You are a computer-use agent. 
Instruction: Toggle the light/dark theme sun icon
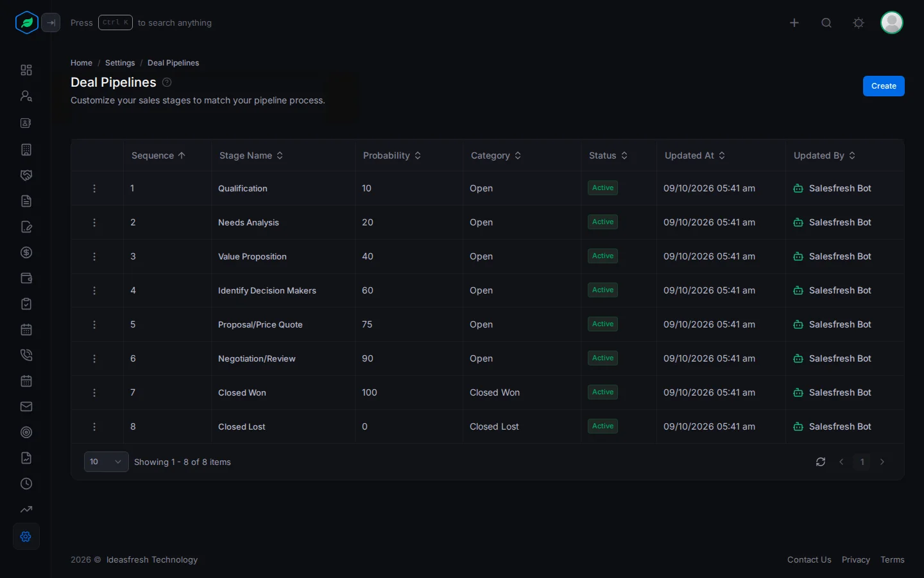coord(859,22)
